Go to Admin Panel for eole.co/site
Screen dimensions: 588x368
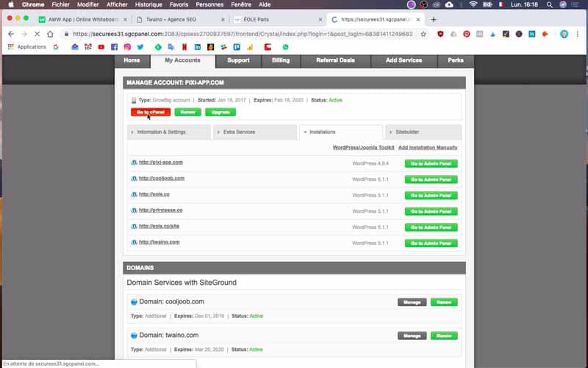[431, 227]
